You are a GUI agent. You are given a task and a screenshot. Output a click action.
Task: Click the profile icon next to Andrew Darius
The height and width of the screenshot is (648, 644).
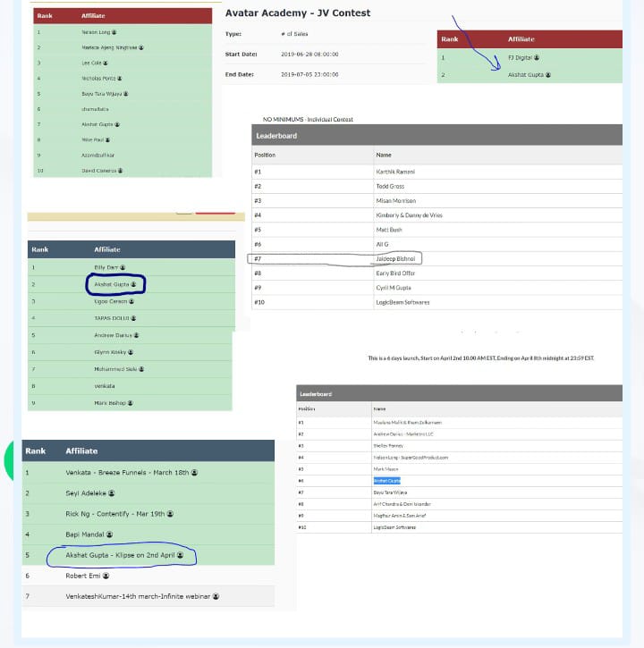[x=137, y=335]
